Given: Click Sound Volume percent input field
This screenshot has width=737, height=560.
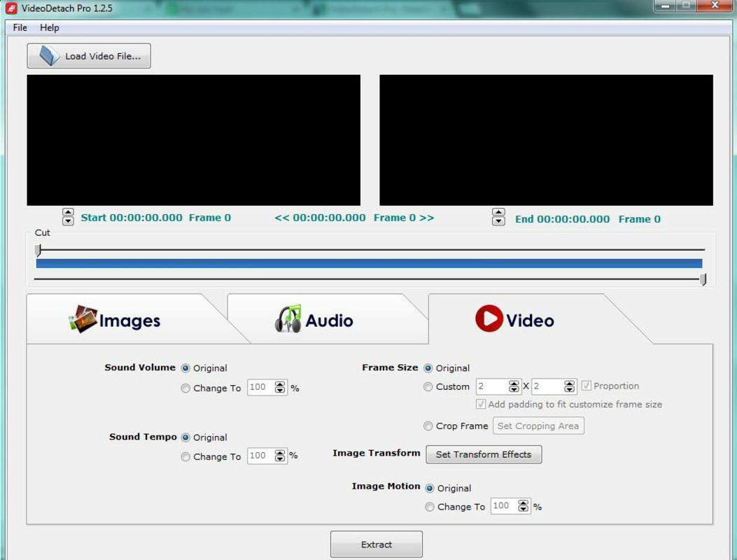Looking at the screenshot, I should pyautogui.click(x=261, y=387).
